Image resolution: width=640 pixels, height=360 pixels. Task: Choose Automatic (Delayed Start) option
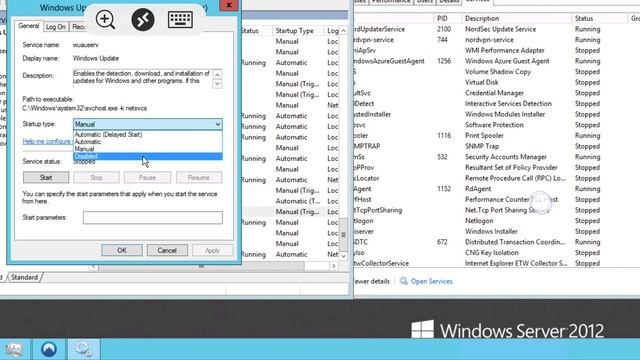coord(148,134)
